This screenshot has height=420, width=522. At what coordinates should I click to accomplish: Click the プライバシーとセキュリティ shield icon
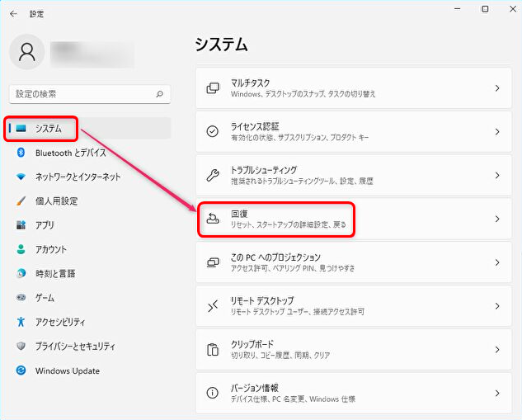tap(21, 346)
